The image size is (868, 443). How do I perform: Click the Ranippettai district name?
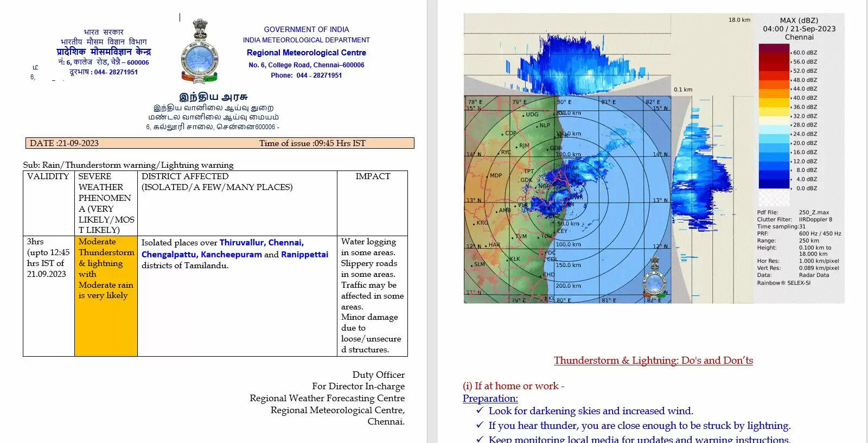pyautogui.click(x=304, y=255)
